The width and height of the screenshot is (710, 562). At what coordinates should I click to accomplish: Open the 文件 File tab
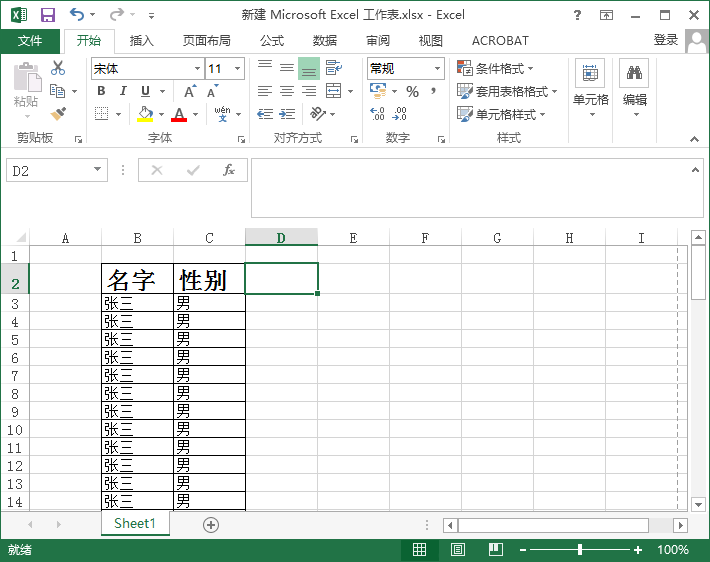pyautogui.click(x=30, y=41)
